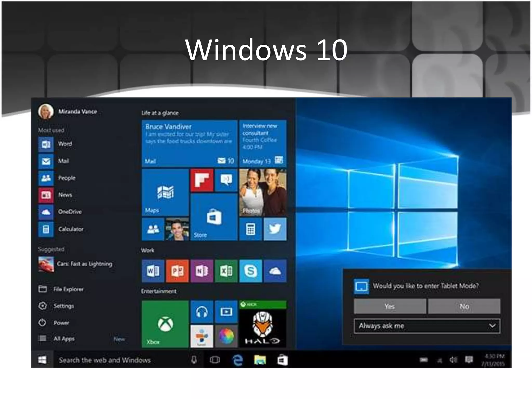
Task: Open the messaging tile beside Flipboard
Action: coord(226,180)
